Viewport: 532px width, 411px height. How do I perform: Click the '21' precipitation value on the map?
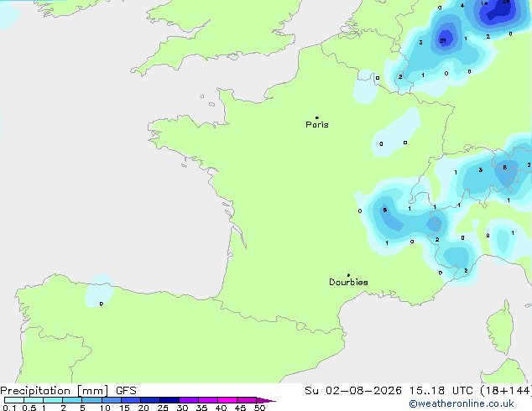tap(443, 41)
